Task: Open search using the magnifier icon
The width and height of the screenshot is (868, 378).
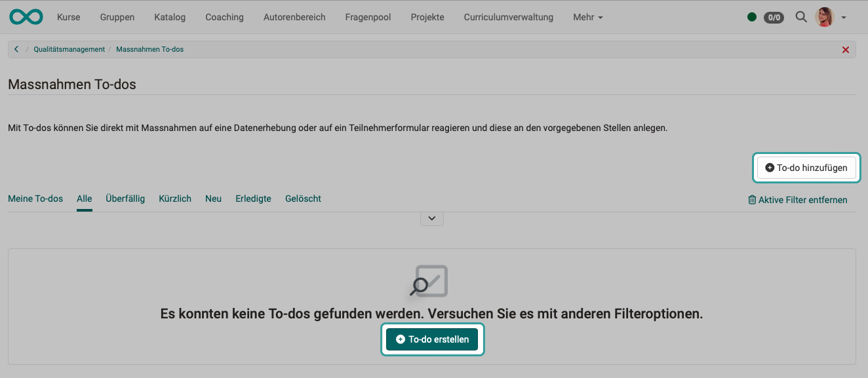Action: point(801,17)
